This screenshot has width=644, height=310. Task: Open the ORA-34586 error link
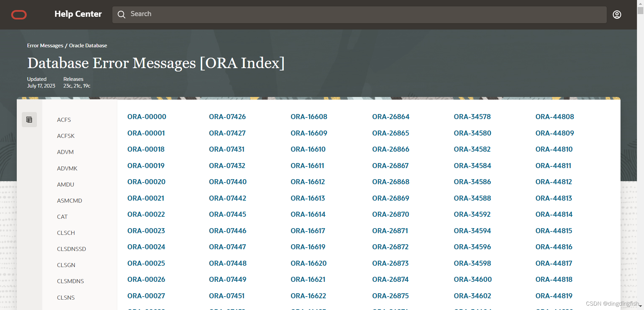coord(472,182)
